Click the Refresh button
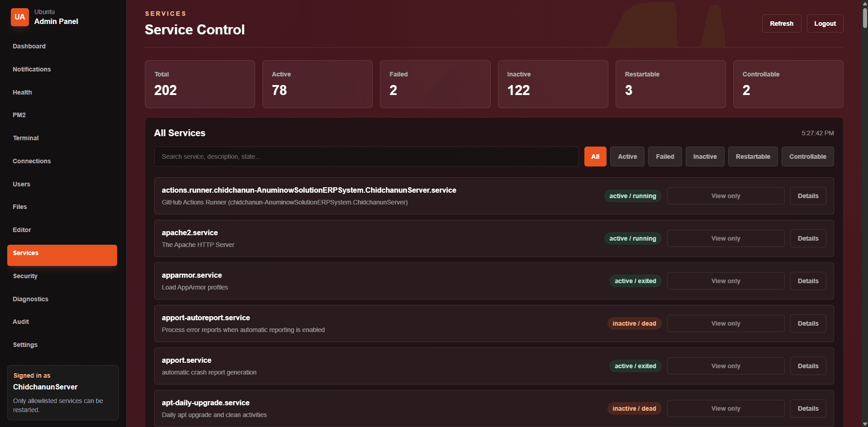This screenshot has height=427, width=868. (x=782, y=24)
